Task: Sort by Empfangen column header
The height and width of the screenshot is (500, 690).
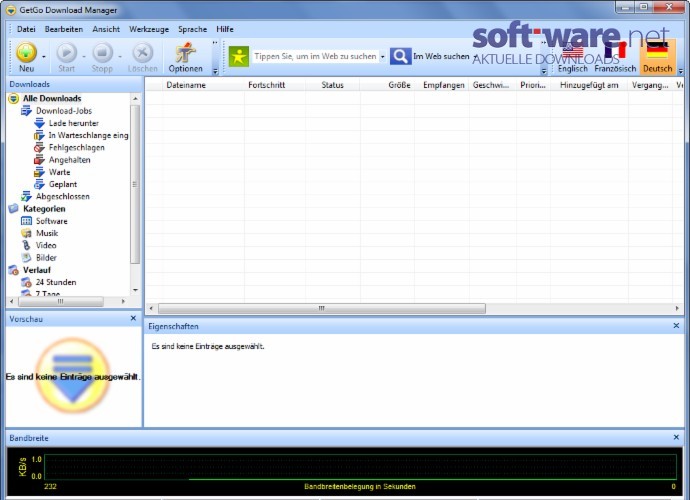Action: coord(444,85)
